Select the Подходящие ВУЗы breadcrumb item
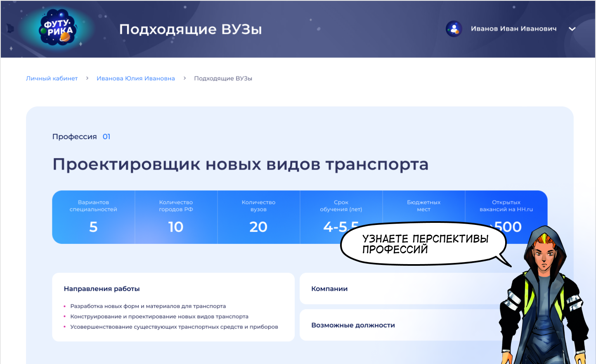The height and width of the screenshot is (364, 596). 223,78
